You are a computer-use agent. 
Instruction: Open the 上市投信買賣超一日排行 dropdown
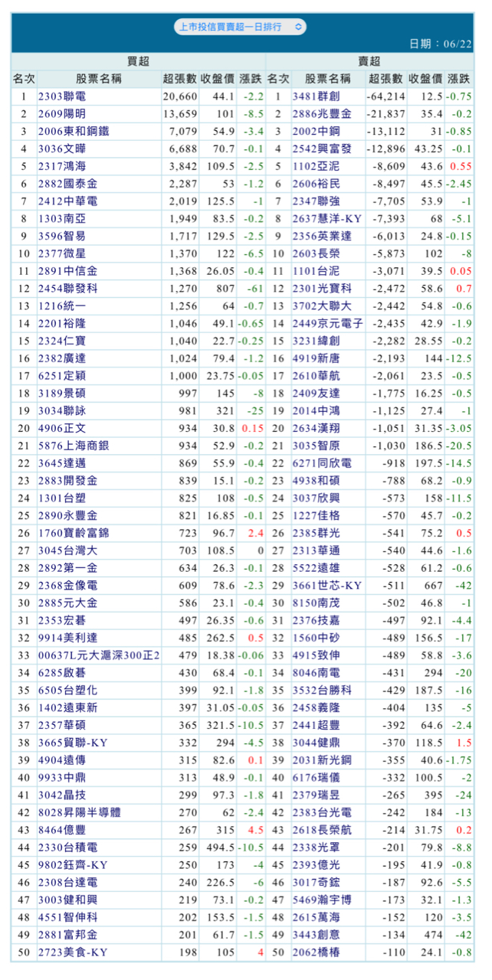pos(240,27)
